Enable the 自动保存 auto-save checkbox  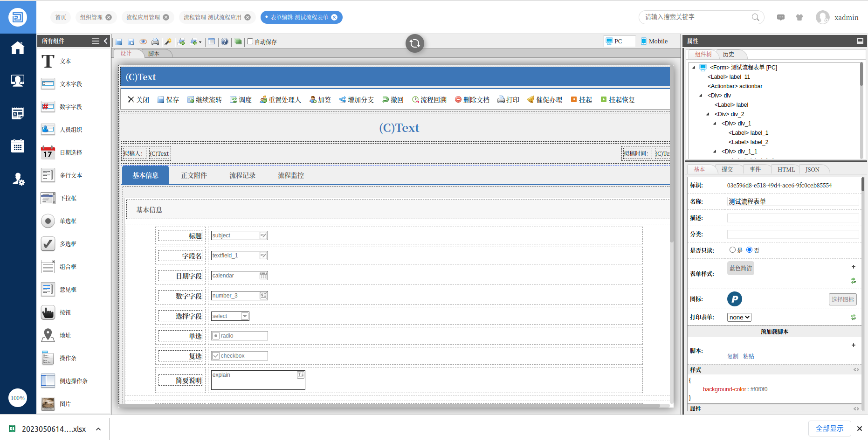click(x=250, y=42)
